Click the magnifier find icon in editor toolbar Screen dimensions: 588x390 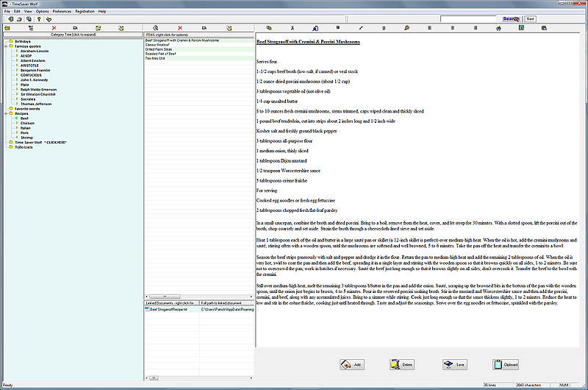coord(407,28)
